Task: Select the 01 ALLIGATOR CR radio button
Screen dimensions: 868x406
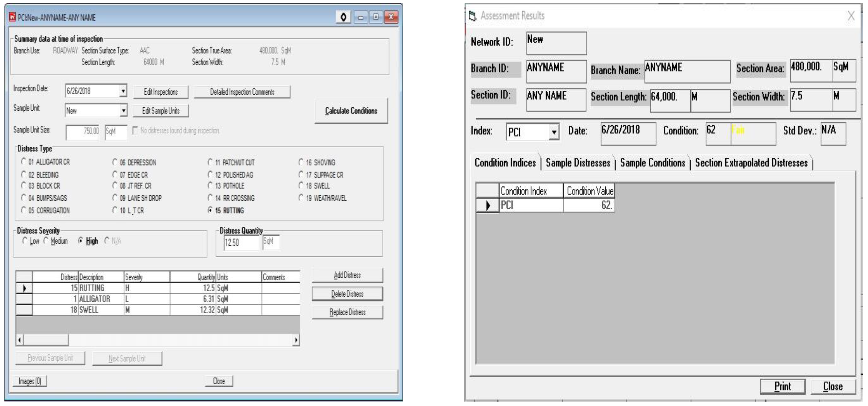Action: click(x=23, y=162)
